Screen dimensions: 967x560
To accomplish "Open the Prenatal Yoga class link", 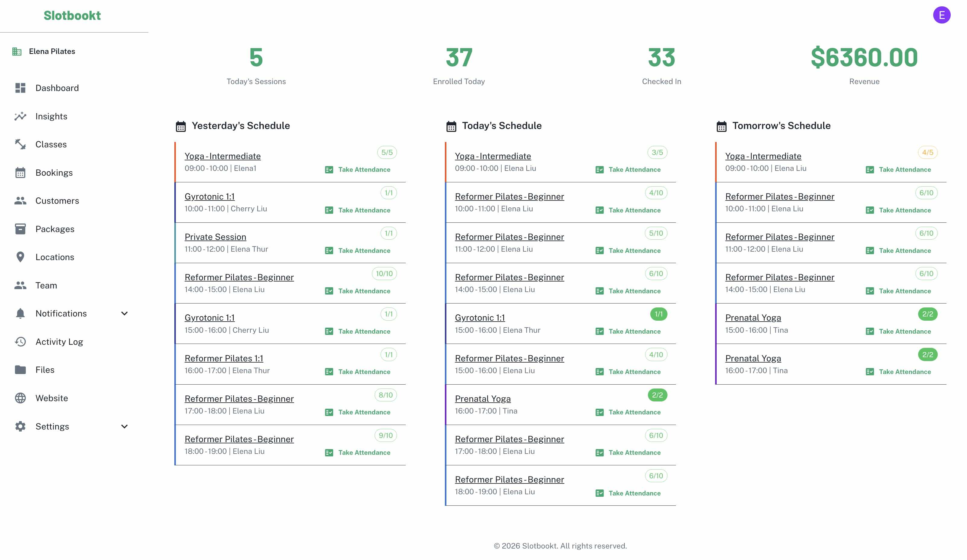I will [483, 399].
